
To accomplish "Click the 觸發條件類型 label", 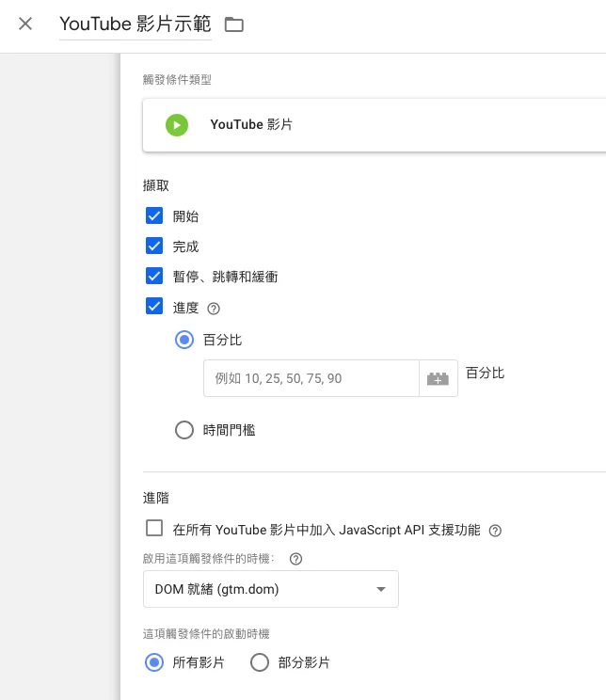I will click(177, 79).
